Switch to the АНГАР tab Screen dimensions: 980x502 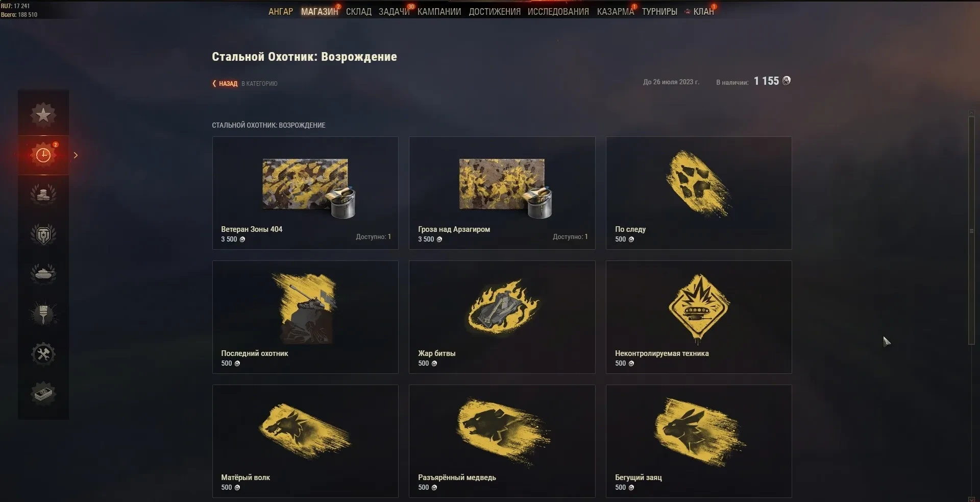pos(281,11)
